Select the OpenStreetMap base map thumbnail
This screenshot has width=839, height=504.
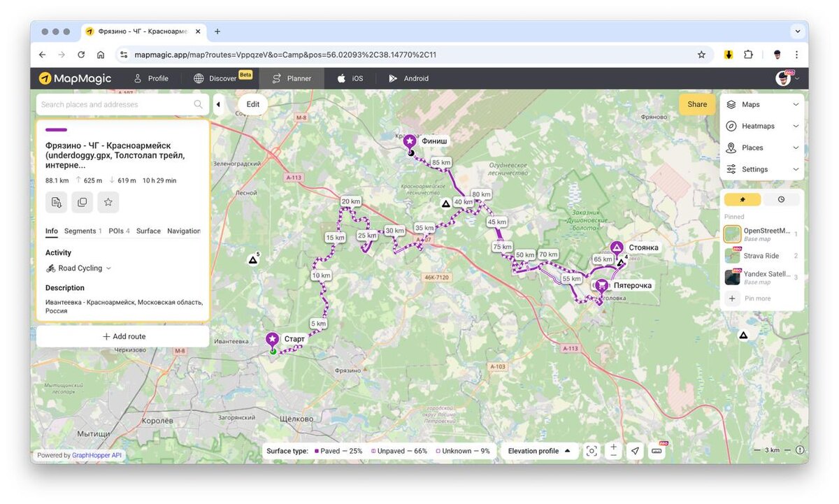coord(733,234)
